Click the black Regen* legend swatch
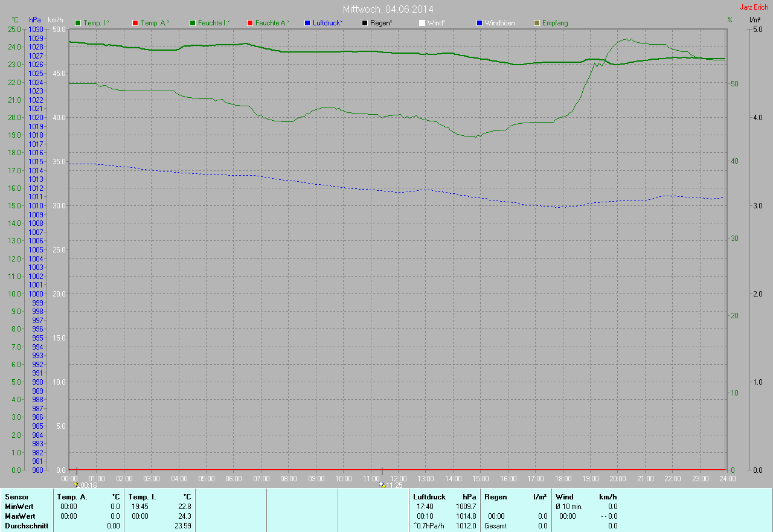 tap(365, 23)
